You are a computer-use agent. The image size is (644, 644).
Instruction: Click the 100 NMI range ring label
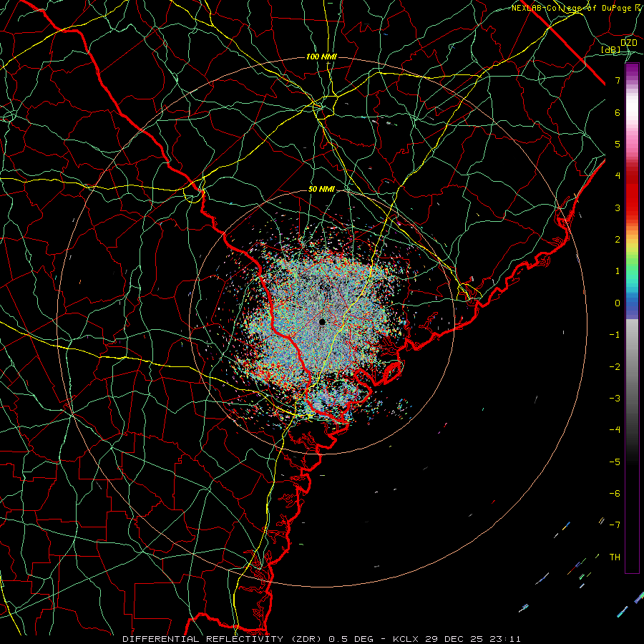pos(321,57)
